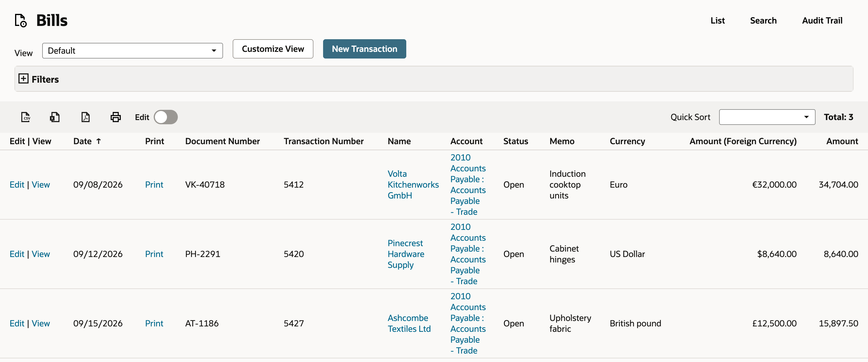Select the Cabinet hinges memo cell
Screen dimensions: 868x362
pyautogui.click(x=564, y=254)
